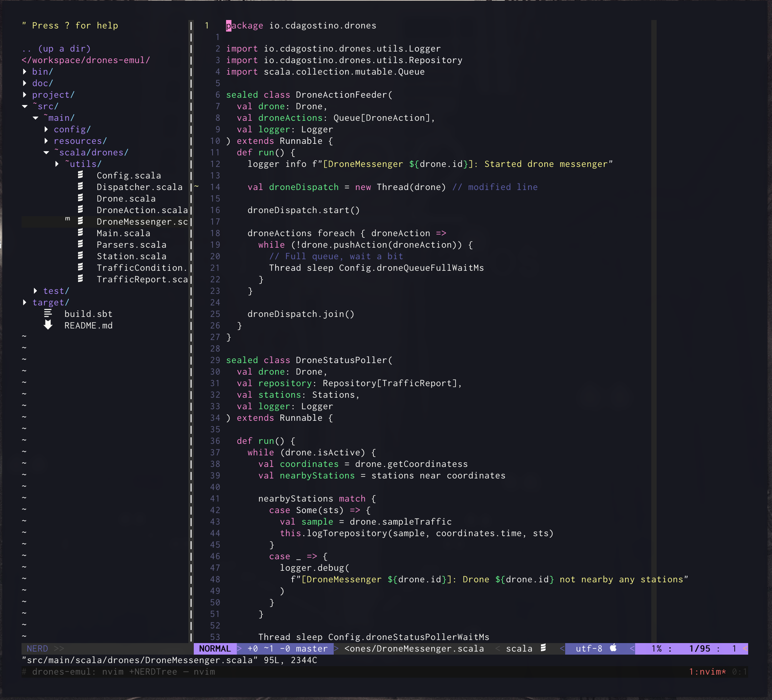The image size is (772, 700).
Task: Click 'import scala.collection.mutable.Queue' line
Action: point(325,72)
